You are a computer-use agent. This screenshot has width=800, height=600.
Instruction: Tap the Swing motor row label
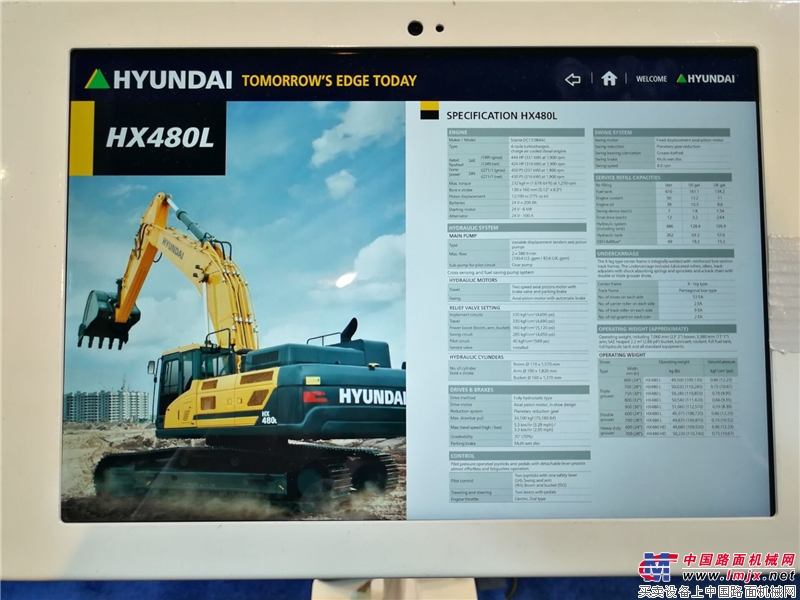(x=607, y=140)
